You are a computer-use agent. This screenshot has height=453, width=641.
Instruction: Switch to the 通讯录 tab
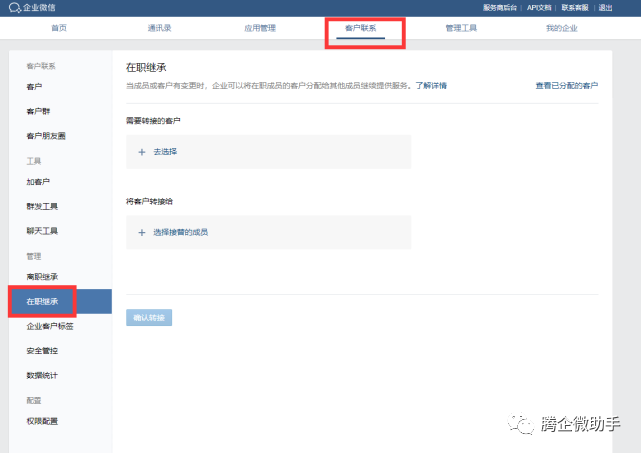160,29
